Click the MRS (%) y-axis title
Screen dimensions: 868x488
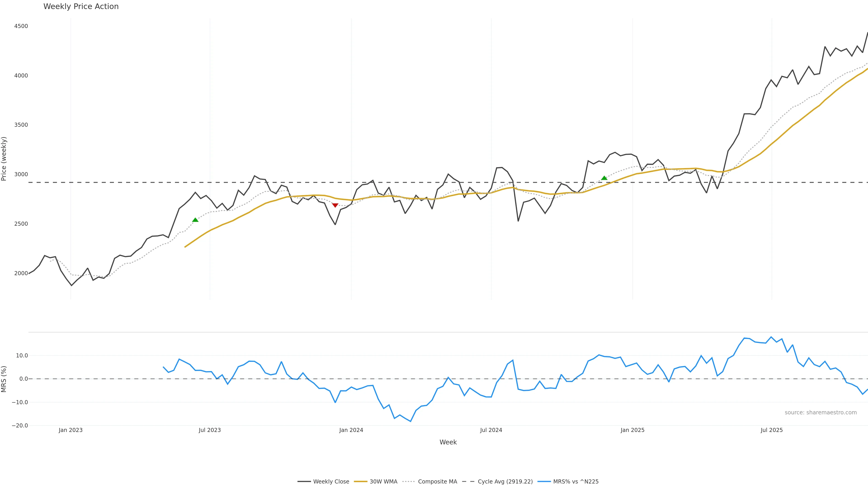4,379
